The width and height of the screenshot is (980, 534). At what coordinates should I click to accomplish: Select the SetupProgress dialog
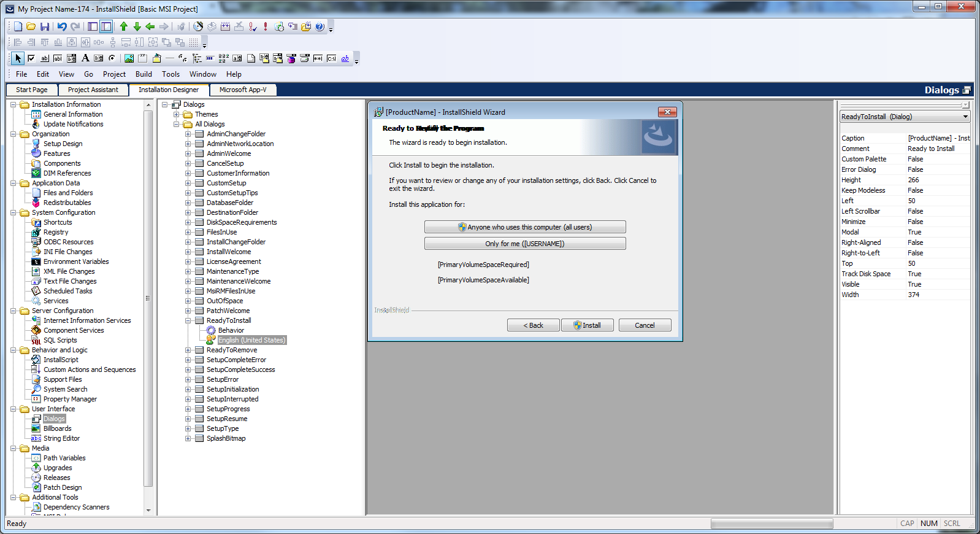pyautogui.click(x=228, y=409)
